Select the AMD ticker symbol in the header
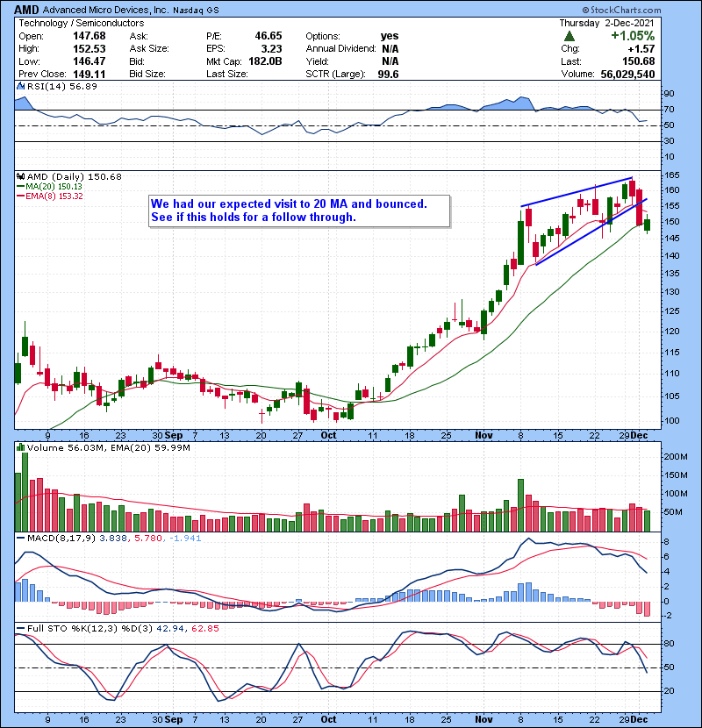This screenshot has height=728, width=702. (26, 10)
